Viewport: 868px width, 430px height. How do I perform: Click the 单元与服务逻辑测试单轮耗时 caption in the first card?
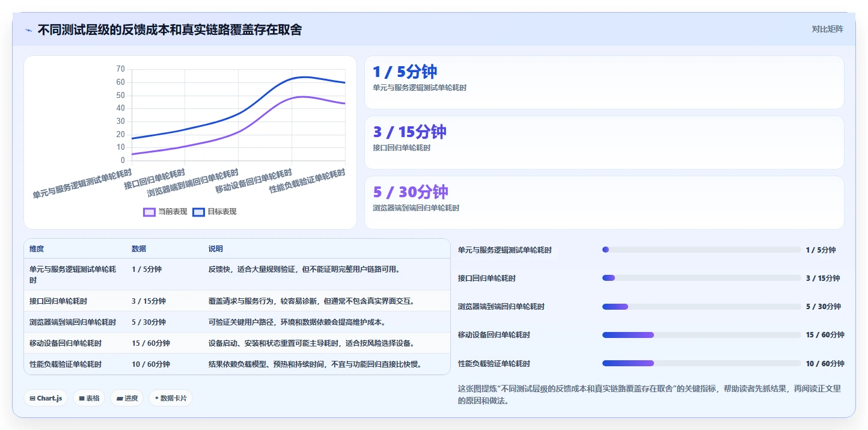tap(420, 88)
